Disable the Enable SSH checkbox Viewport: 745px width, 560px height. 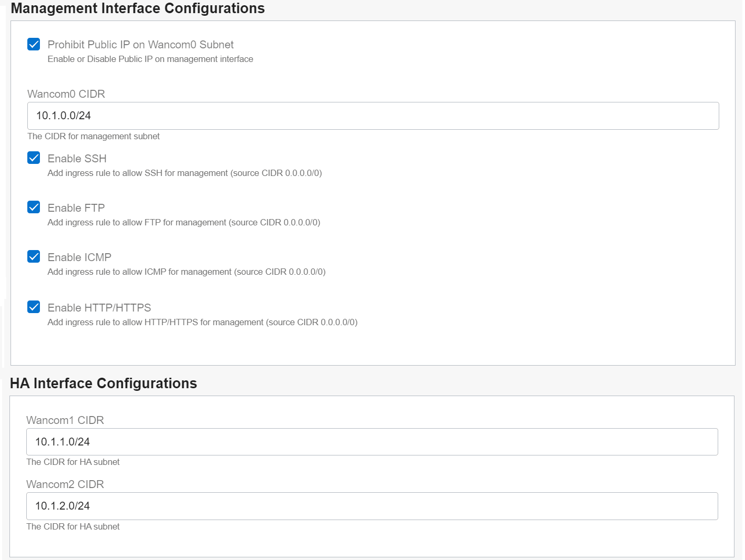click(33, 158)
